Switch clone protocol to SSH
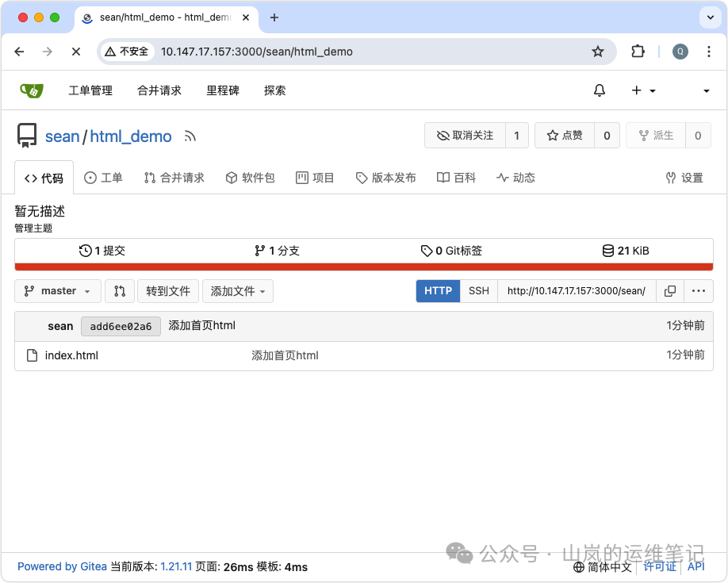 click(x=478, y=291)
